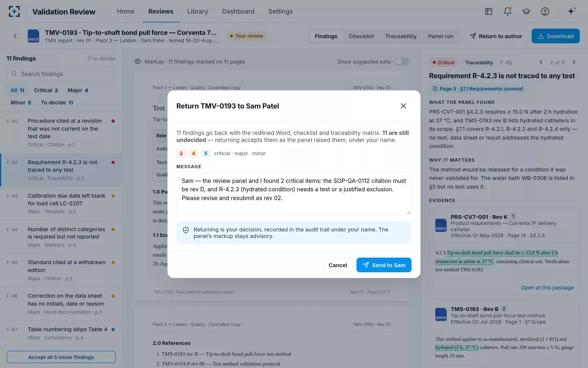
Task: Accept all 5 minor findings
Action: pyautogui.click(x=61, y=357)
